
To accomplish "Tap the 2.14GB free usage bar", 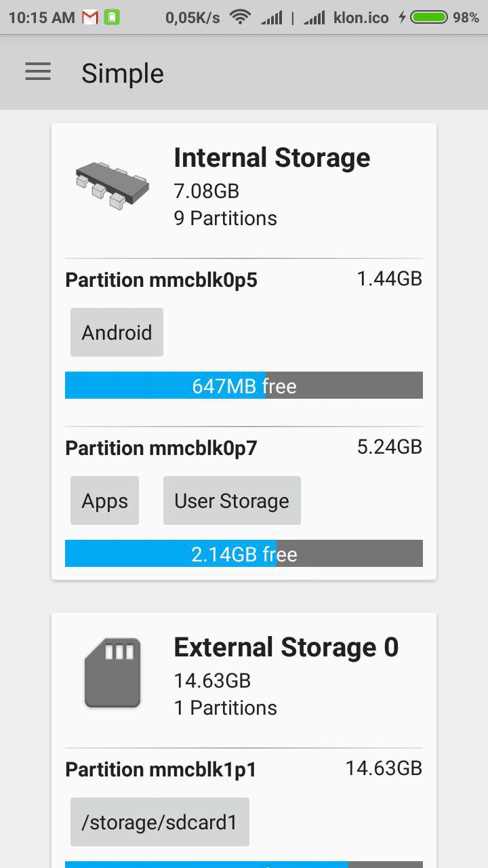I will [x=244, y=553].
